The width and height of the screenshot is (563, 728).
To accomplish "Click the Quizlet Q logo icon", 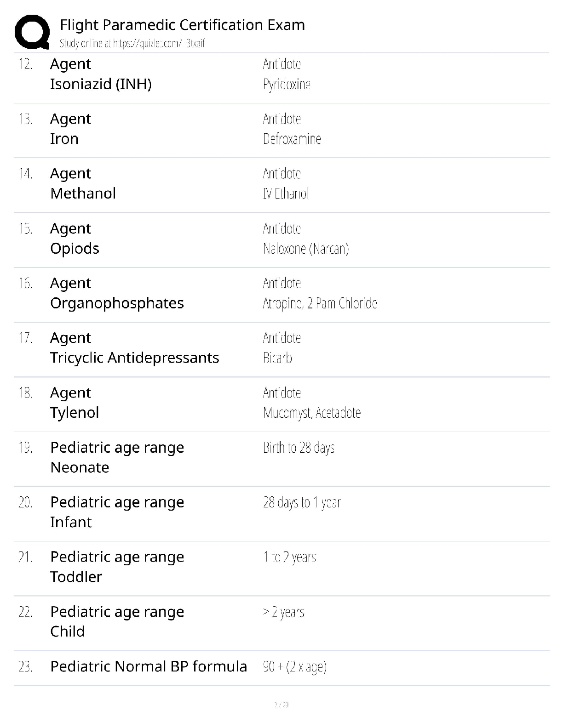I will tap(32, 32).
